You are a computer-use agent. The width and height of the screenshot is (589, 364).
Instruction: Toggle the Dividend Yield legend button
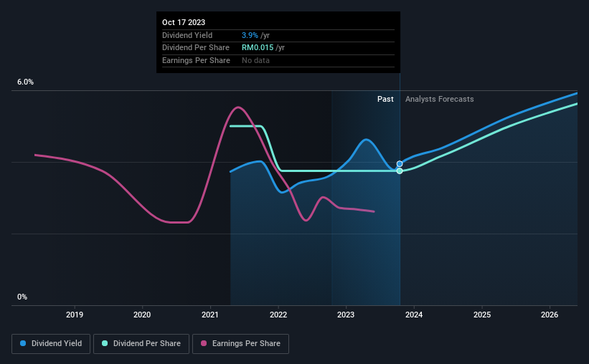tap(51, 344)
